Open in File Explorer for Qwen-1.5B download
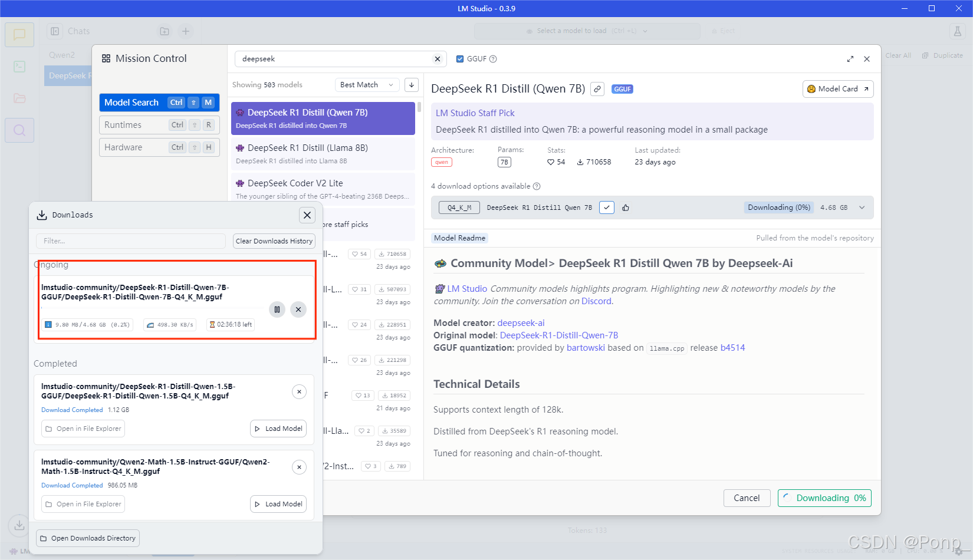Image resolution: width=973 pixels, height=560 pixels. click(83, 429)
